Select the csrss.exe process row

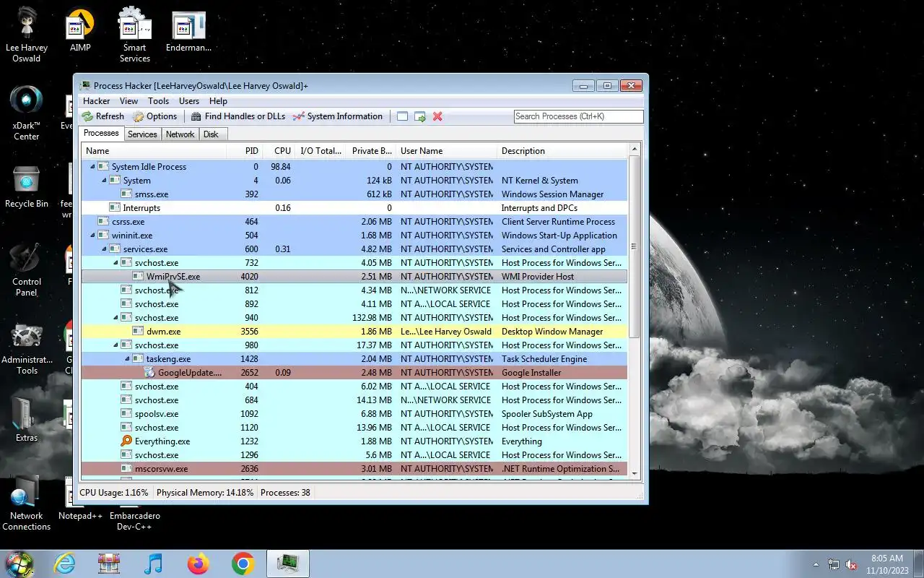pos(354,222)
